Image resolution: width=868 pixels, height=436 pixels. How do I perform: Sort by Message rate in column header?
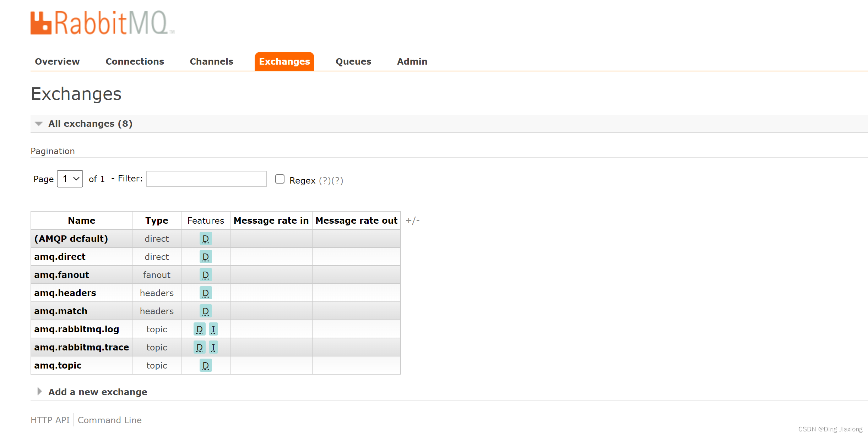click(x=271, y=220)
